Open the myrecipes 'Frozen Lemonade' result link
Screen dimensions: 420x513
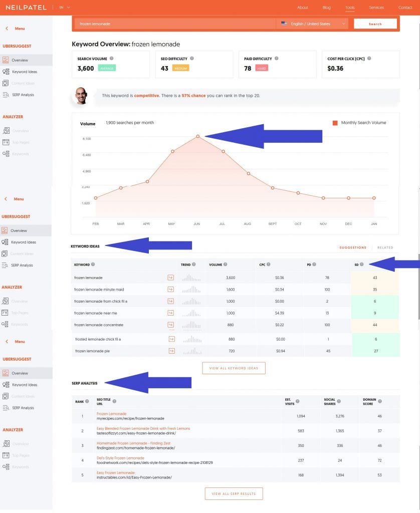point(112,413)
